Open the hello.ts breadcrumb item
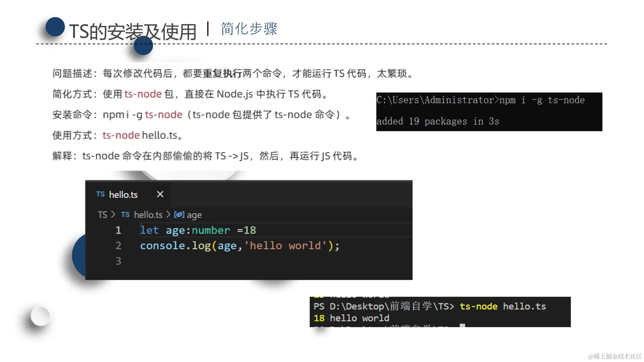Viewport: 644px width, 362px height. (x=148, y=215)
